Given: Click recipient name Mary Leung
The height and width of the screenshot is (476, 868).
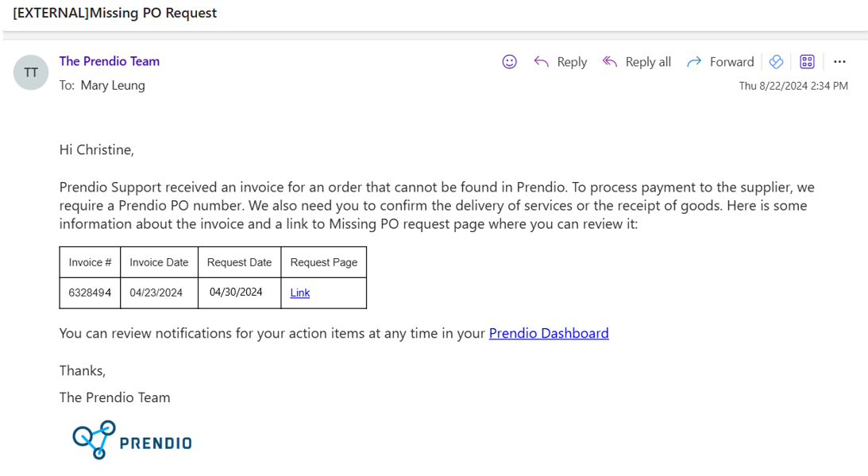Looking at the screenshot, I should 113,85.
